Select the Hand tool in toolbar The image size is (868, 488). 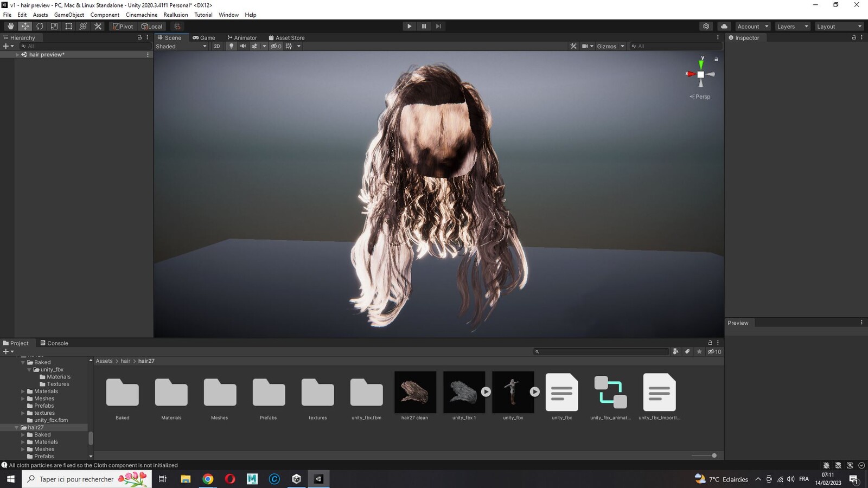tap(10, 26)
